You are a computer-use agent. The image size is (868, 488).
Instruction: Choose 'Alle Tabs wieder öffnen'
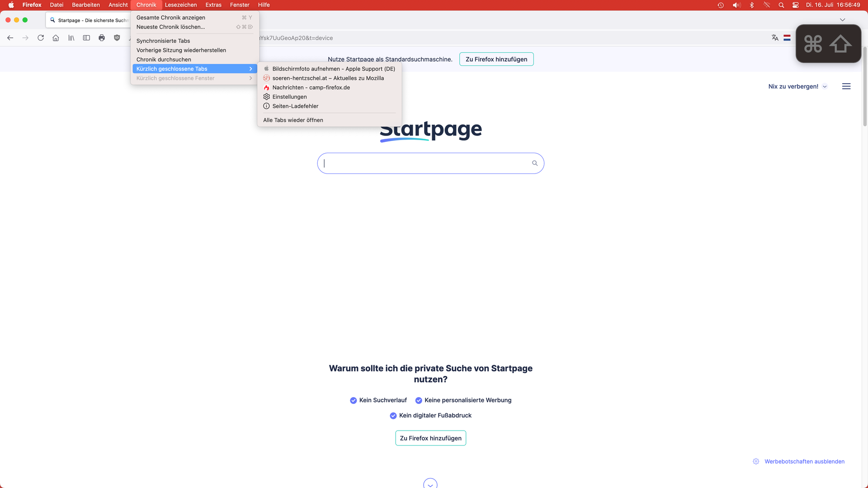click(x=293, y=120)
